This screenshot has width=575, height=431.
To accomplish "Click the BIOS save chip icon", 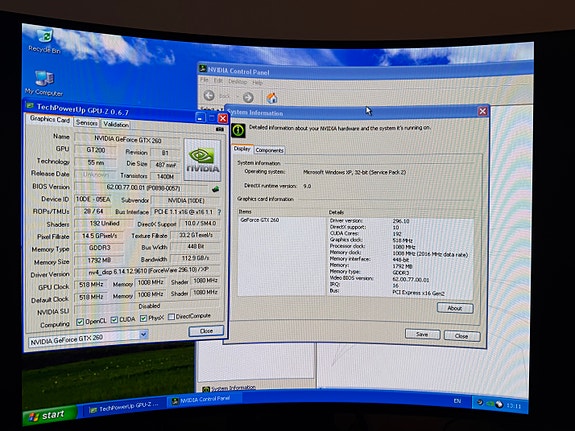I will pyautogui.click(x=216, y=189).
